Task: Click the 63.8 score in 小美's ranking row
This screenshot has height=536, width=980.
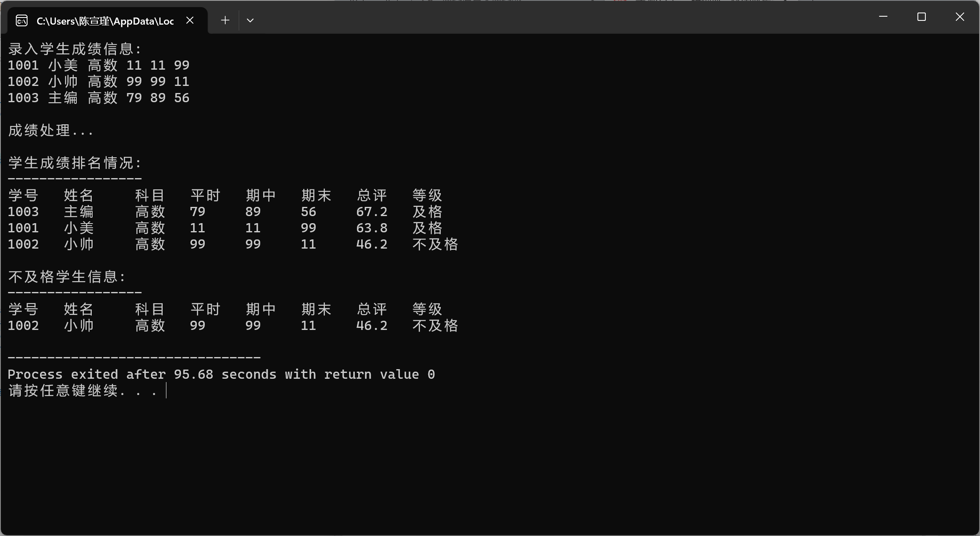Action: (372, 228)
